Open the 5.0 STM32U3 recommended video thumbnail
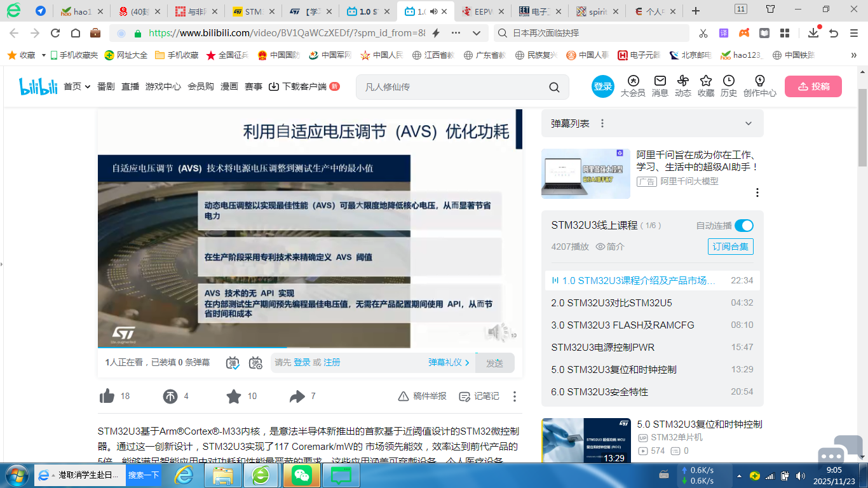This screenshot has width=868, height=488. [x=586, y=441]
